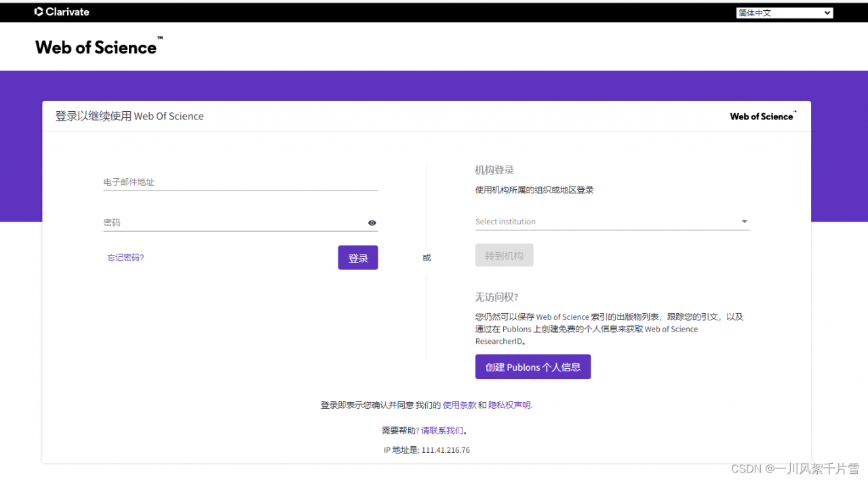Click the 转到机构 button

click(x=504, y=255)
